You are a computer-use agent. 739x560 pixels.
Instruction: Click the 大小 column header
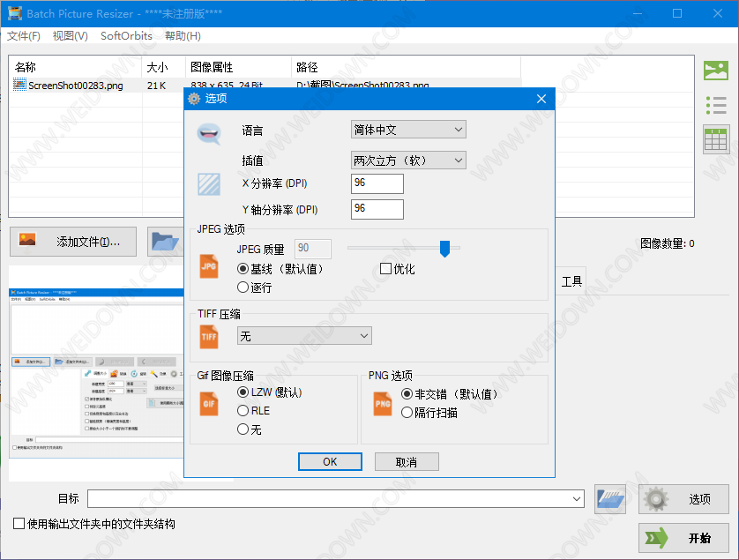point(163,67)
